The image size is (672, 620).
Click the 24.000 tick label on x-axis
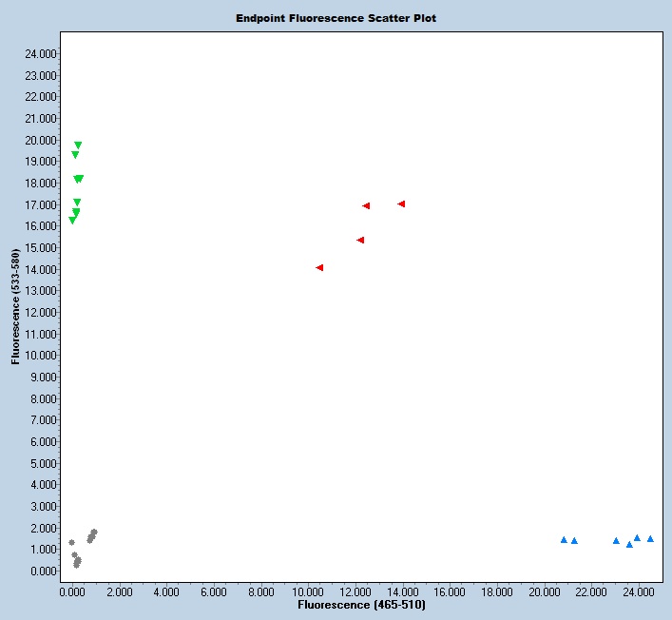click(636, 591)
